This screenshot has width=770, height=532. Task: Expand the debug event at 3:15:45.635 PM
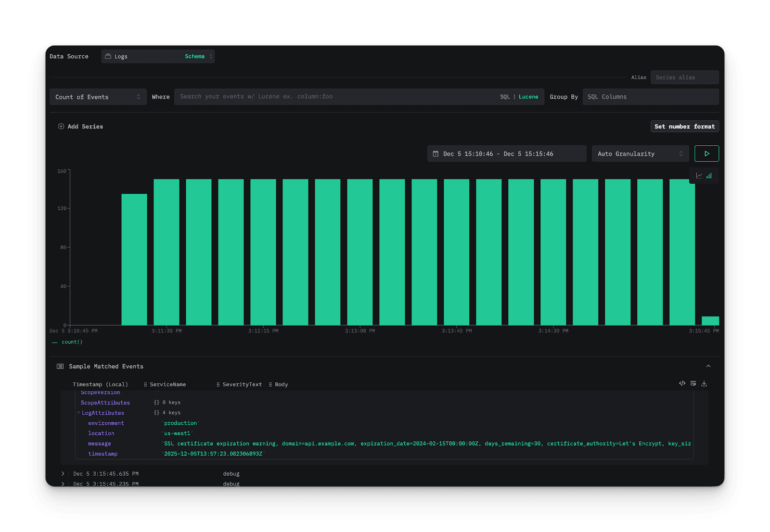point(63,473)
